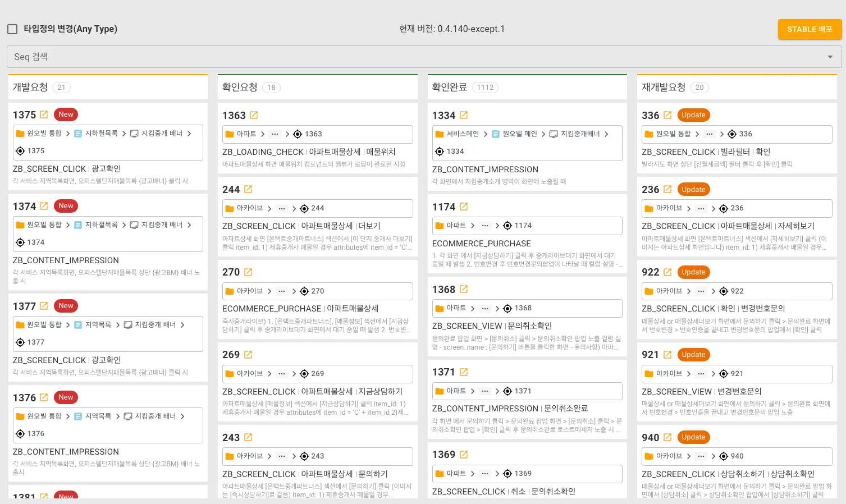Click ZB_CONTENT_IMPRESSION title in card 1371
This screenshot has height=504, width=846.
coord(485,409)
